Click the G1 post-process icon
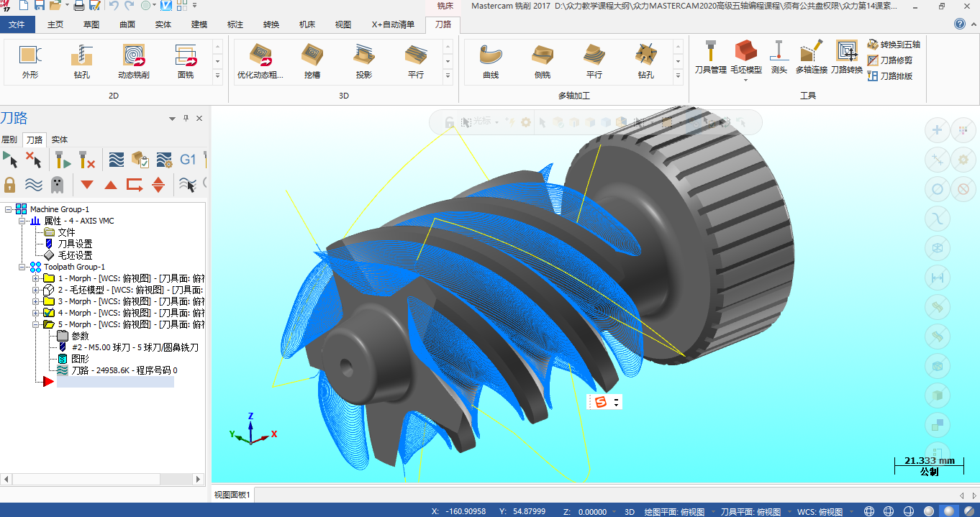The height and width of the screenshot is (517, 980). coord(188,160)
